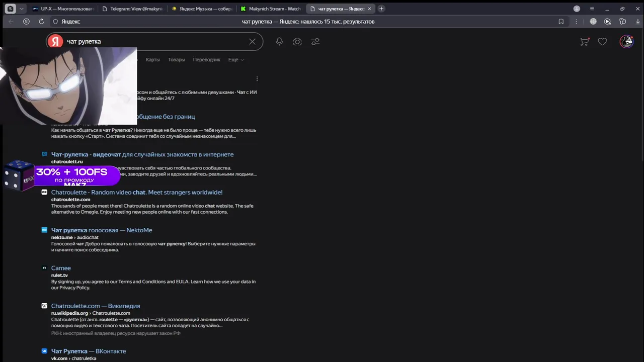Open the Чат-рулетка - видеочат result link
Image resolution: width=644 pixels, height=362 pixels.
142,154
